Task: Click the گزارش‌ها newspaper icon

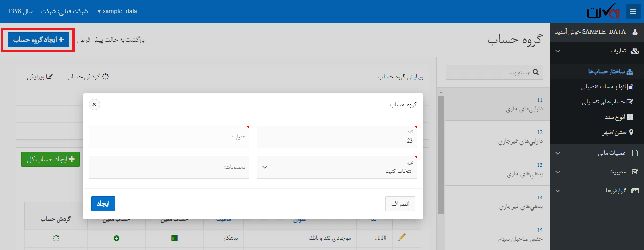Action: (635, 191)
